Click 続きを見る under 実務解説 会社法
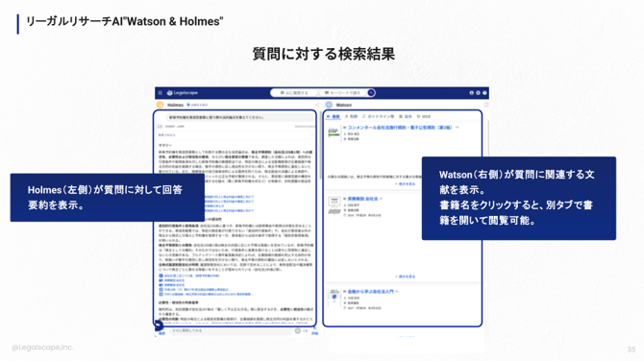644x361 pixels. tap(405, 277)
